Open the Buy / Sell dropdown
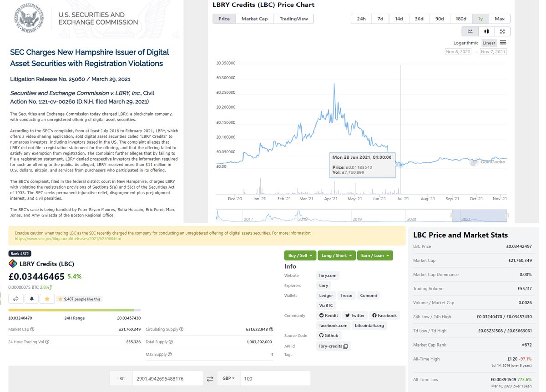The width and height of the screenshot is (546, 392). pos(300,256)
